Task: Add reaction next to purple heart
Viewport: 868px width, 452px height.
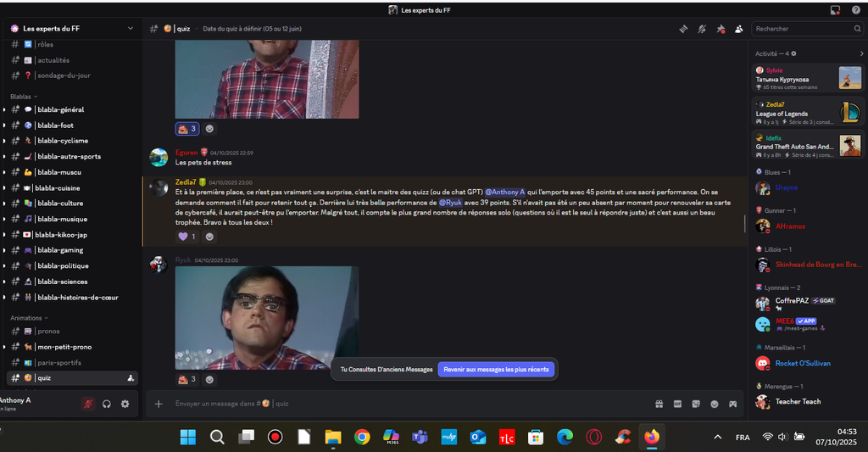Action: tap(209, 237)
